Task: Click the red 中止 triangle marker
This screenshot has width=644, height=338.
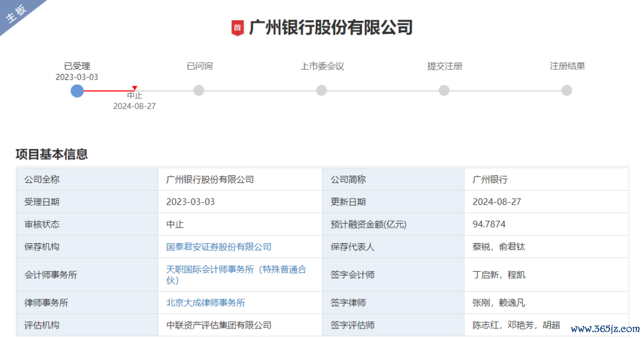Action: (134, 88)
